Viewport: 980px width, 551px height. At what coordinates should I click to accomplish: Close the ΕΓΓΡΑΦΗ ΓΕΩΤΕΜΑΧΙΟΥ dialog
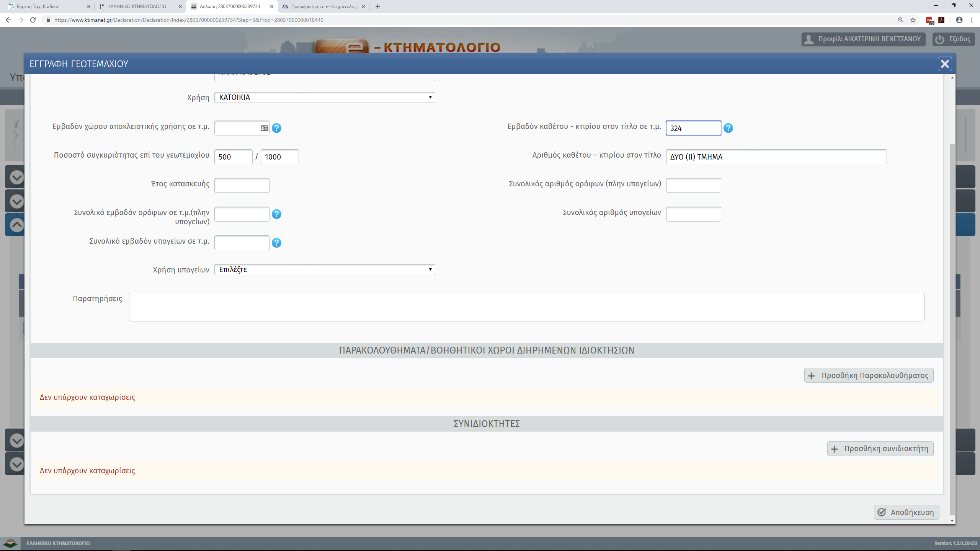(x=944, y=64)
